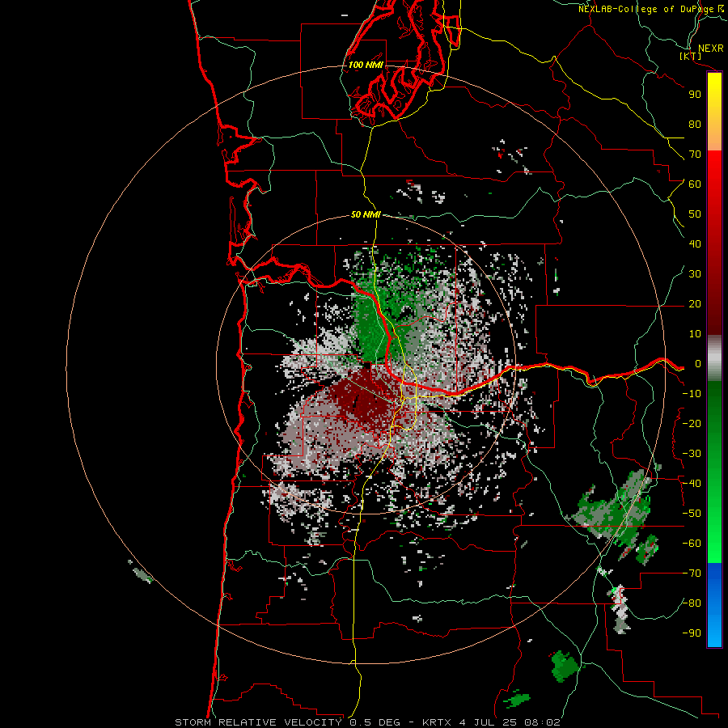Screen dimensions: 728x728
Task: Click the positive 50 scale label
Action: pyautogui.click(x=695, y=214)
